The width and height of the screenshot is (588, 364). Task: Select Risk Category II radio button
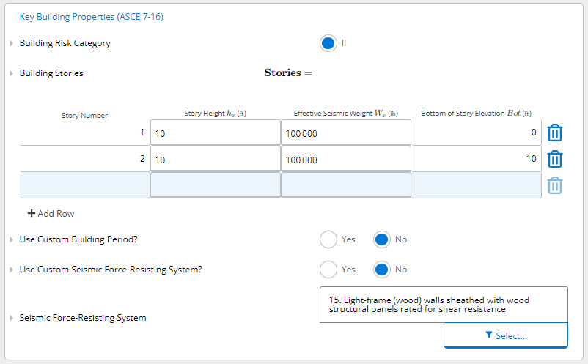tap(328, 43)
